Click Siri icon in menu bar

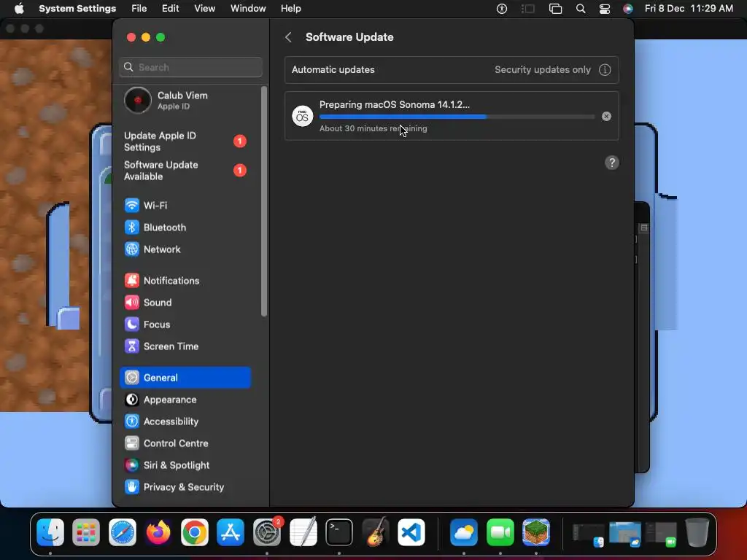(628, 9)
